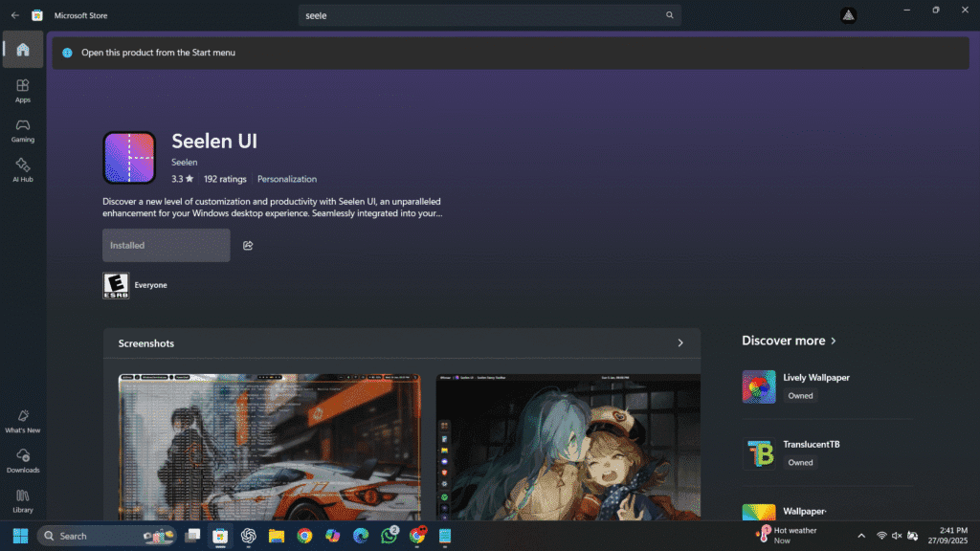Open File Explorer from the taskbar
The width and height of the screenshot is (980, 551).
tap(277, 536)
